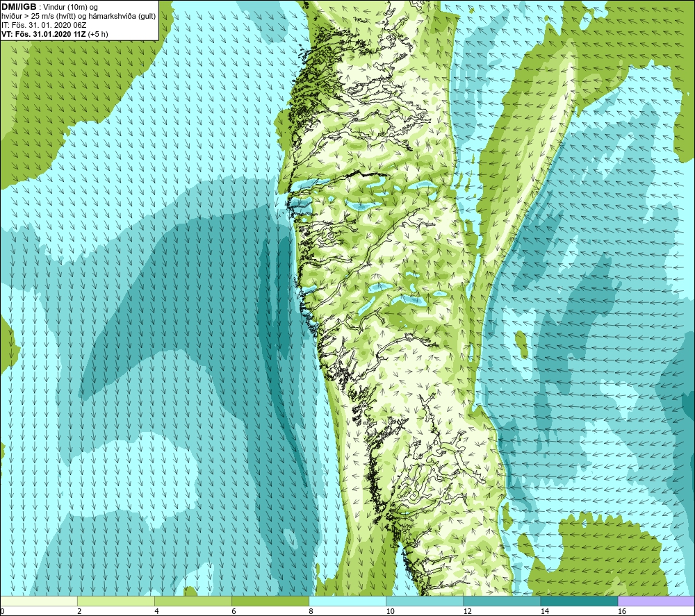Click the VT: Fös. 31.01.2020 11Z line
695x616 pixels.
43,34
